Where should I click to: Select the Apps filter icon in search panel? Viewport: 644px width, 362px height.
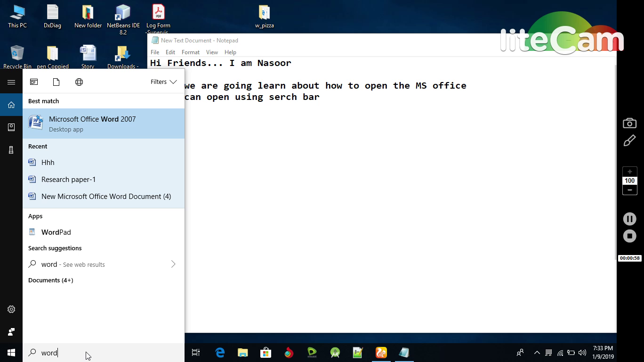point(34,82)
